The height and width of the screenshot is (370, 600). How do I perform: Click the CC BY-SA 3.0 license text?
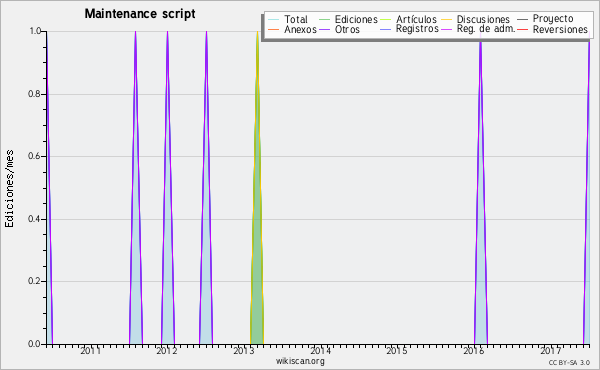pyautogui.click(x=569, y=362)
